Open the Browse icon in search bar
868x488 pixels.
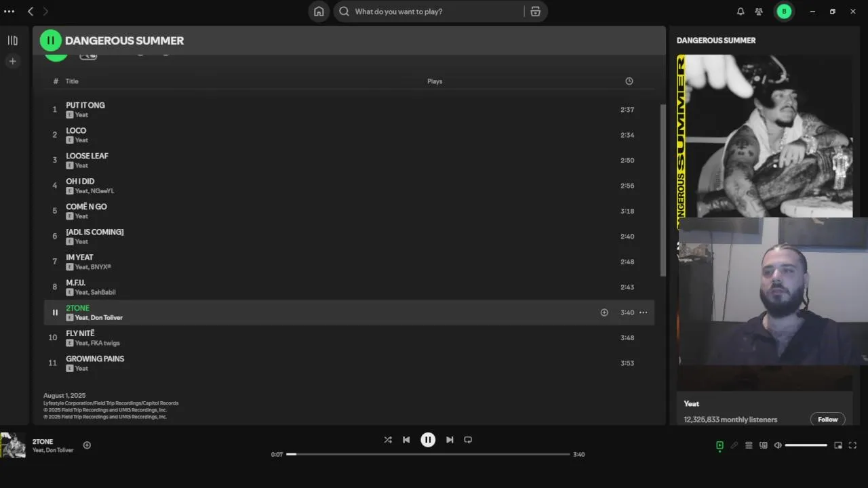click(536, 12)
